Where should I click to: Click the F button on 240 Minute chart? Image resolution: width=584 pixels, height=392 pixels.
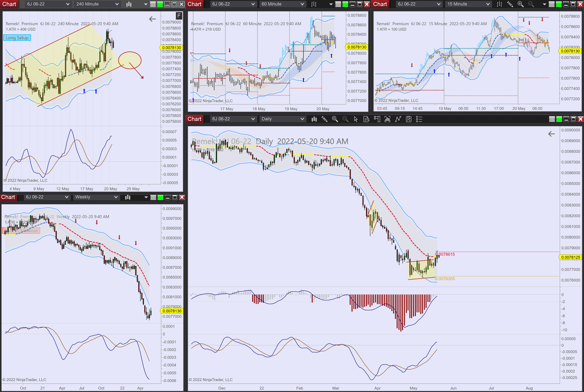pos(179,16)
